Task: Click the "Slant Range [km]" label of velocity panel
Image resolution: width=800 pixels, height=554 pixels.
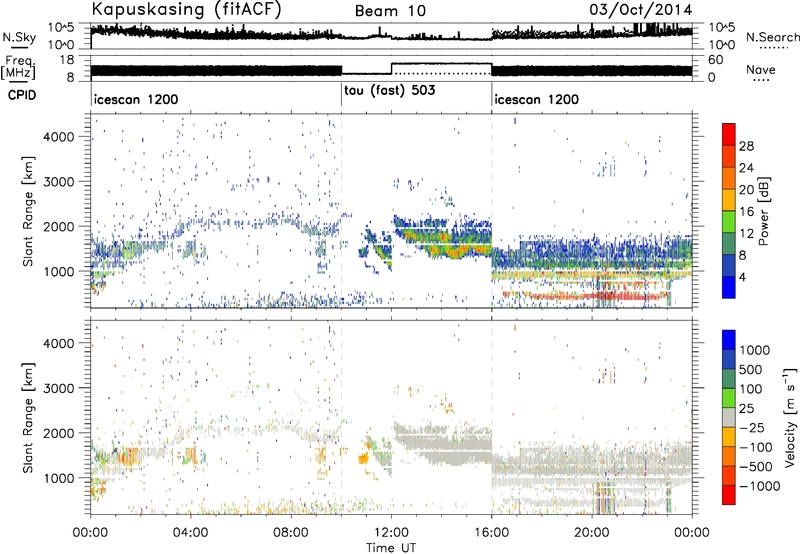Action: pos(28,418)
